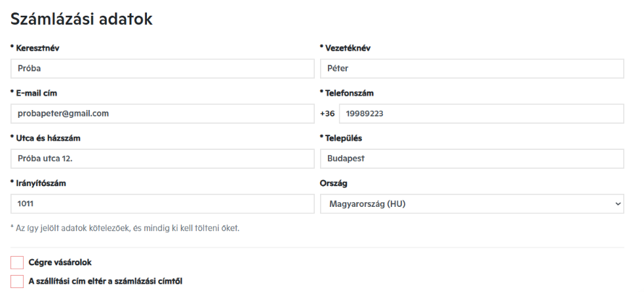Screen dimensions: 644x292
Task: Click the Telefonszám field label
Action: click(349, 93)
